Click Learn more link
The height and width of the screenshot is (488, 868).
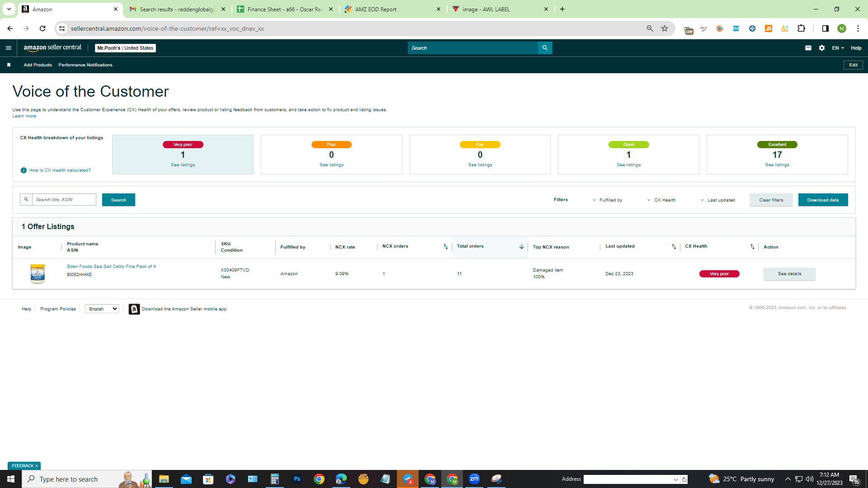point(24,116)
